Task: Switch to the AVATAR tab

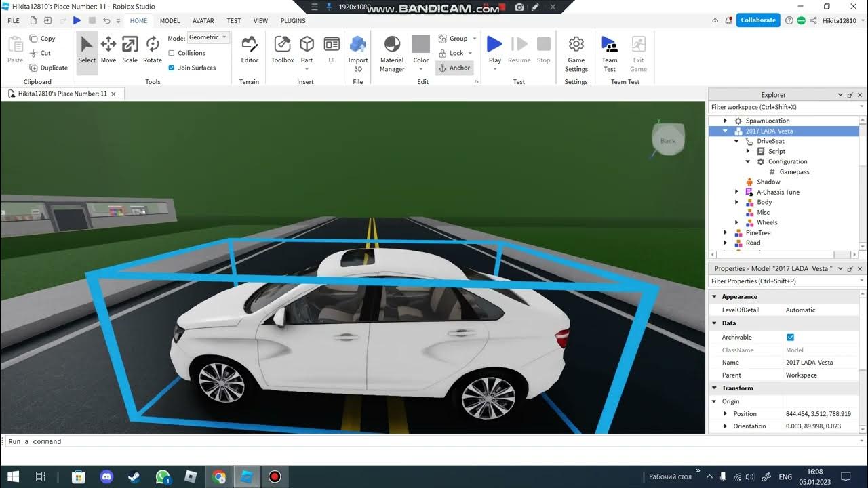Action: click(203, 21)
